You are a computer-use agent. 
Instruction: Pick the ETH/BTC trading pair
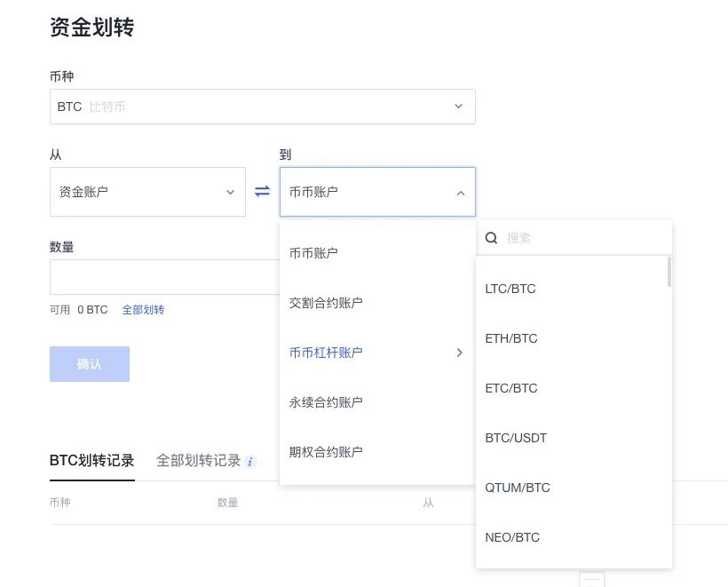point(511,338)
